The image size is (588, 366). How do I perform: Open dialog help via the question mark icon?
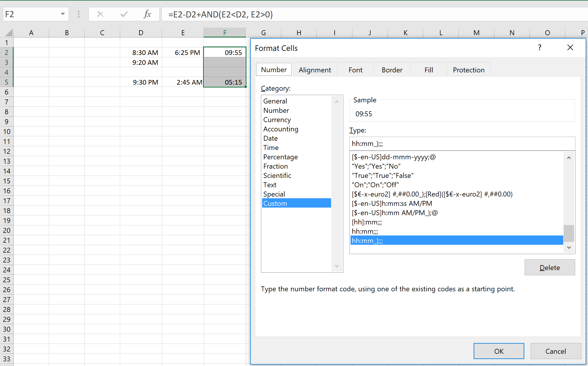click(x=540, y=47)
